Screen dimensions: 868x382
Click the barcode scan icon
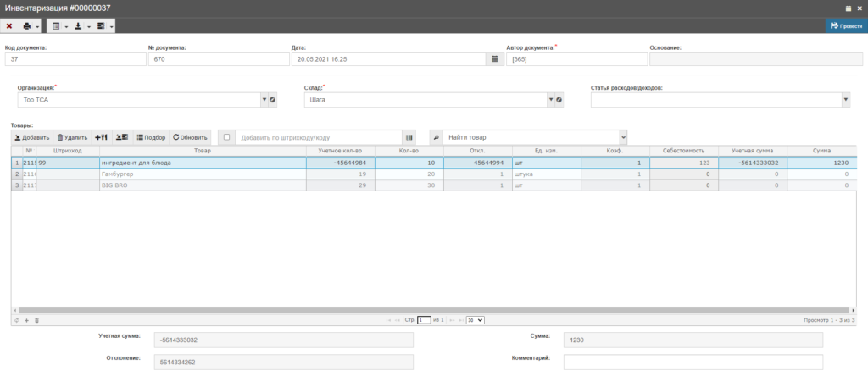pyautogui.click(x=410, y=137)
